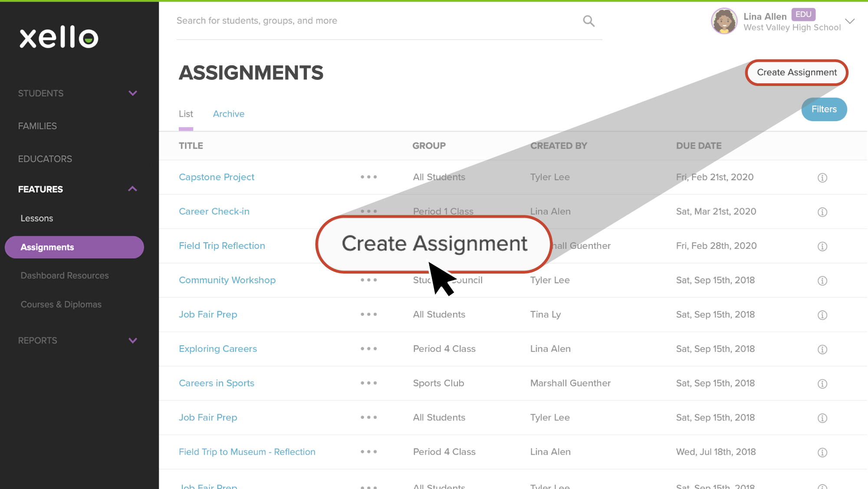Switch to the Archive tab
Image resolution: width=868 pixels, height=489 pixels.
228,113
